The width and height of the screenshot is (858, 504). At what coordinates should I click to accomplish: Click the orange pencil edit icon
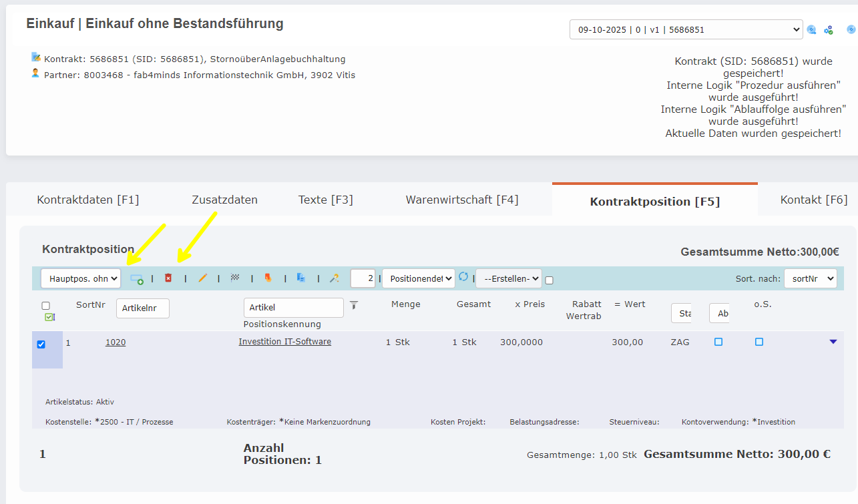(202, 278)
